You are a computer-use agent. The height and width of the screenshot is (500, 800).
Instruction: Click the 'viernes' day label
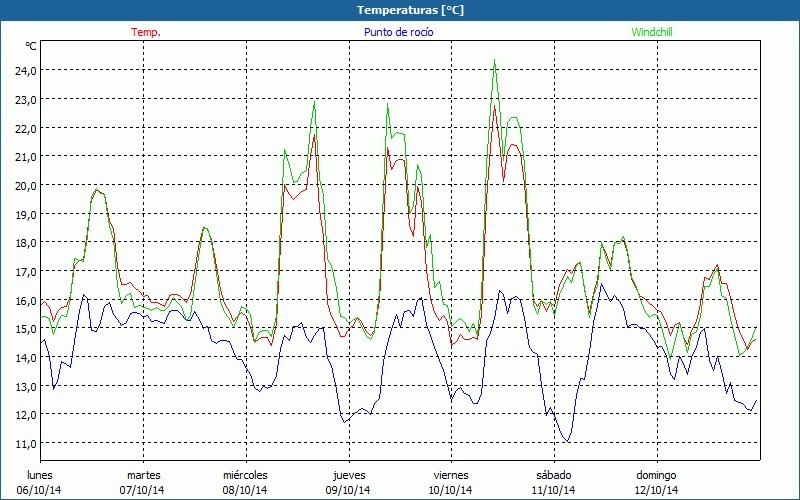pos(451,475)
